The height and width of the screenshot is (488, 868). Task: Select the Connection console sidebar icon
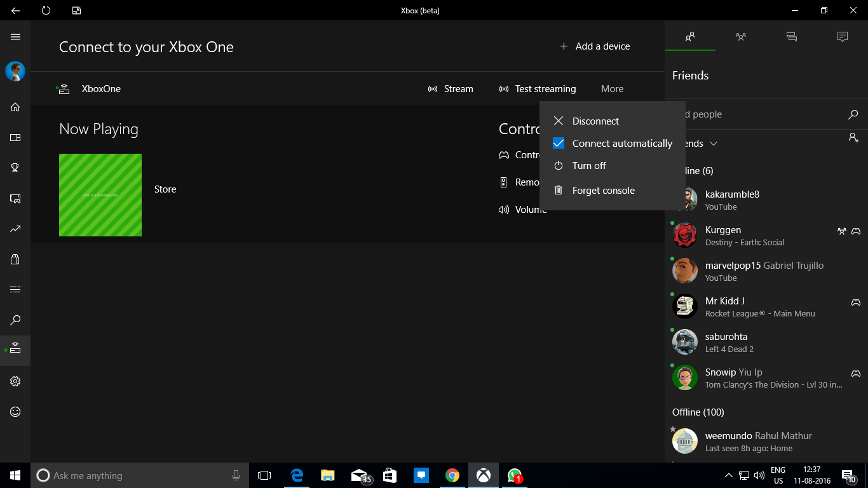[15, 350]
